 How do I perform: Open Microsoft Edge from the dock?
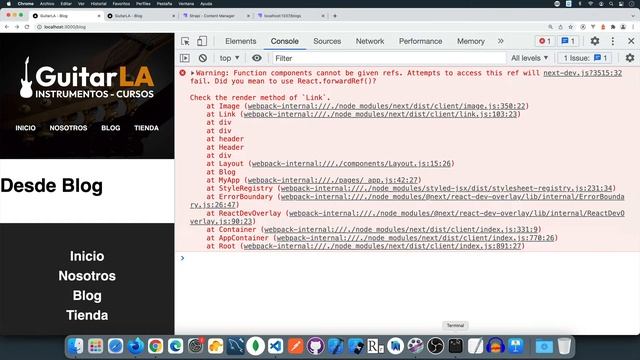[176, 346]
